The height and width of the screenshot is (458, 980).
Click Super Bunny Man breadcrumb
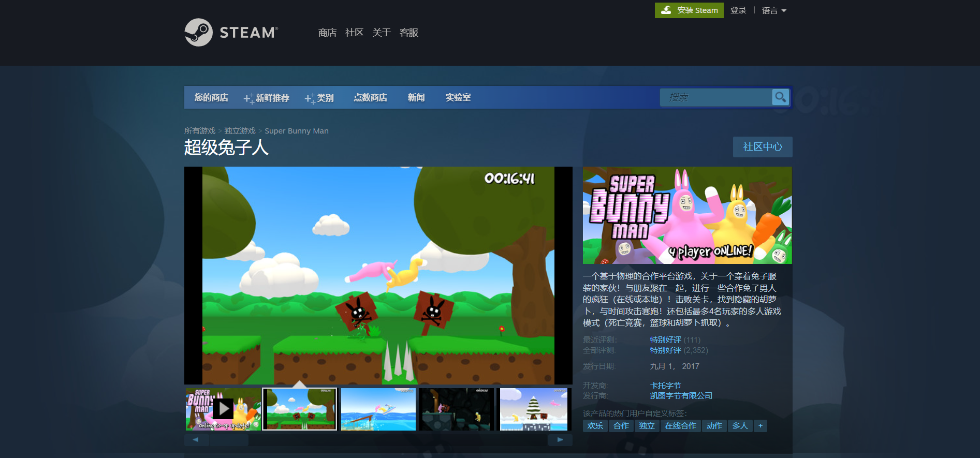pos(297,131)
